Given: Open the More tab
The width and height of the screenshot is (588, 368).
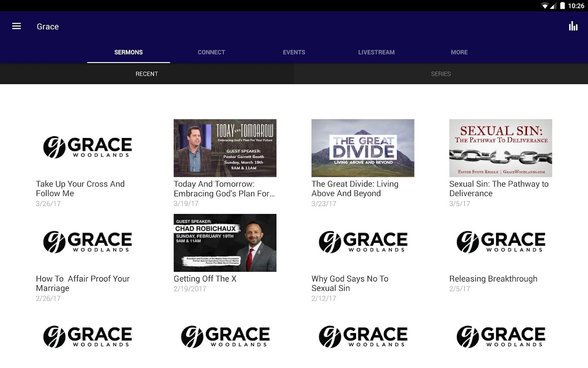Looking at the screenshot, I should [x=459, y=52].
